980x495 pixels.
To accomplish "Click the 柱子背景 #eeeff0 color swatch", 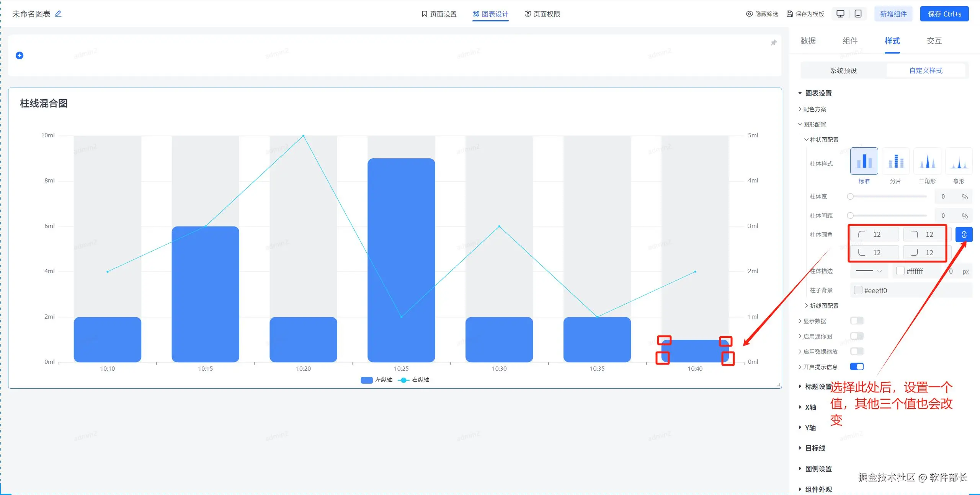I will tap(858, 290).
